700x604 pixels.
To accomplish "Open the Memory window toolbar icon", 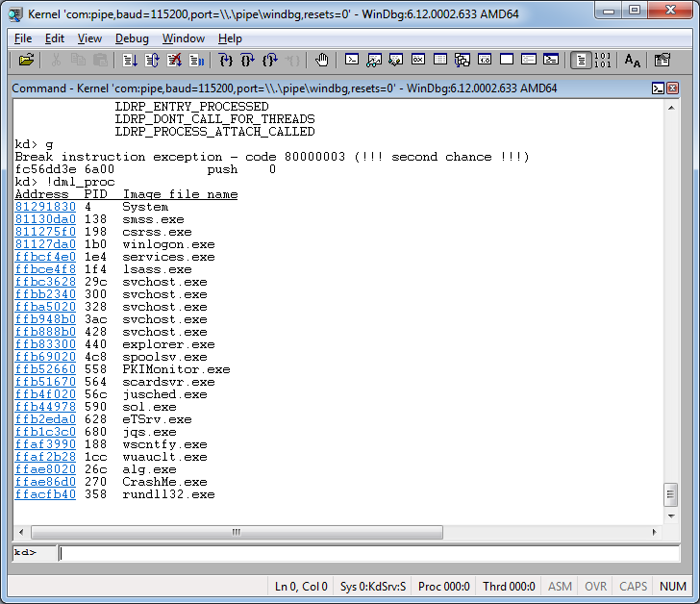I will click(440, 60).
